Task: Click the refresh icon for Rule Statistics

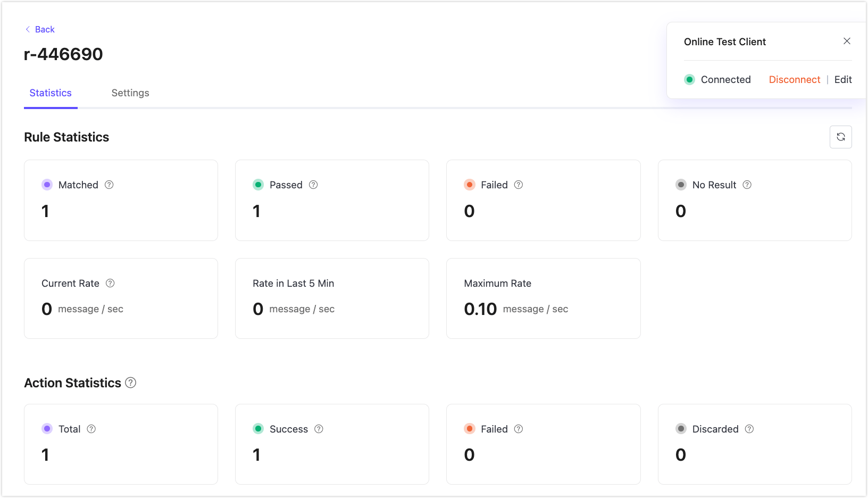Action: pos(840,137)
